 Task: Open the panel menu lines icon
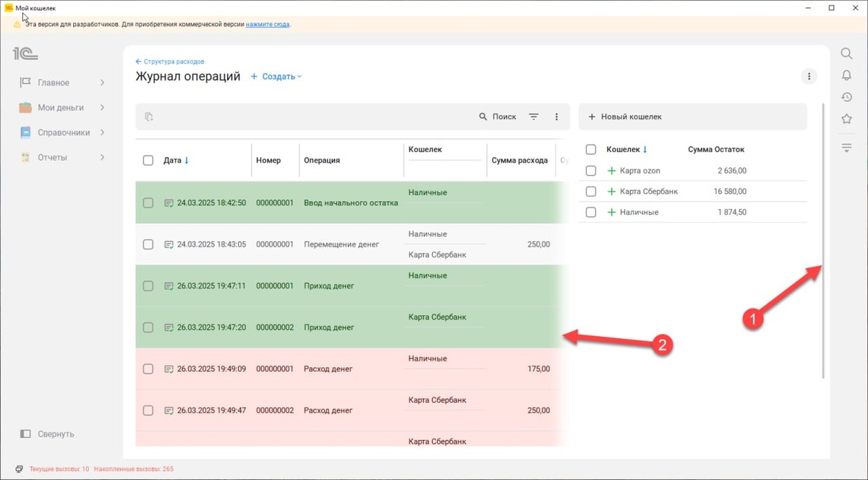tap(846, 147)
